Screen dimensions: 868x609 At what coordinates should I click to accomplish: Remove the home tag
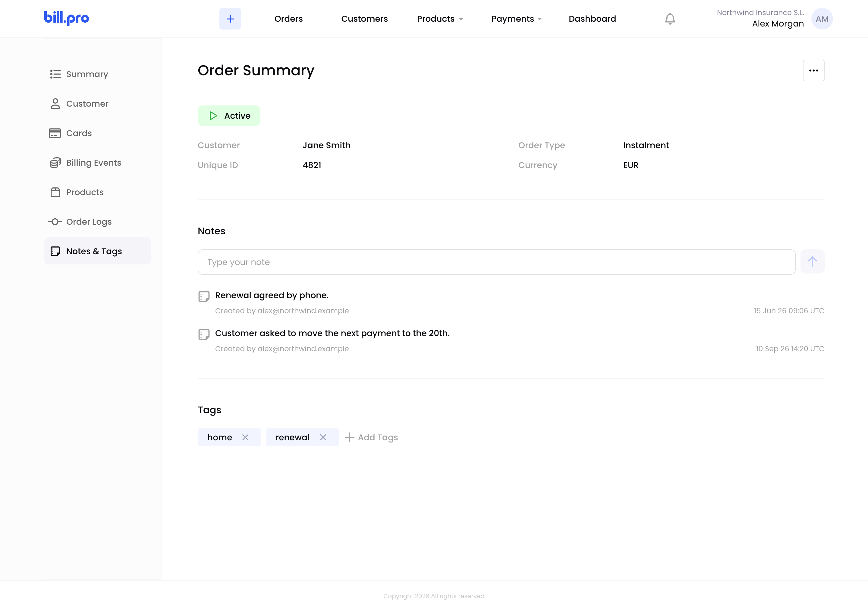click(x=245, y=437)
